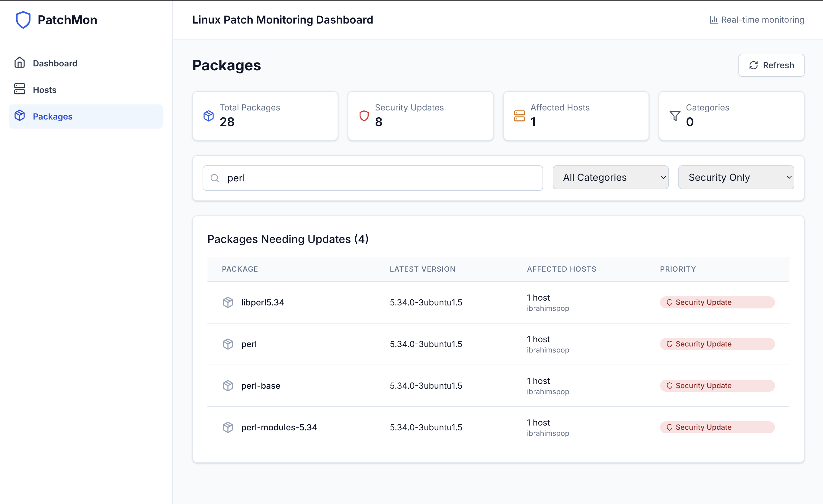Click the Real-time monitoring chart icon
823x504 pixels.
713,20
